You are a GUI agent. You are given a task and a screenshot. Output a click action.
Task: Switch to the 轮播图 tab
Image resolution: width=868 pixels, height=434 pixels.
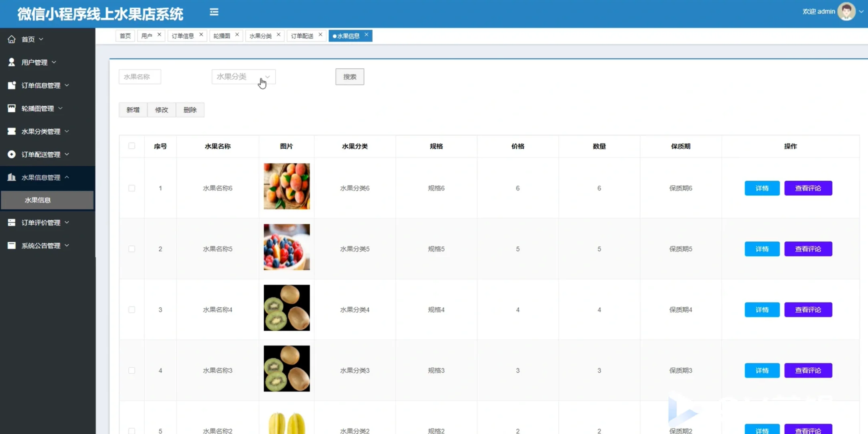[x=221, y=35]
